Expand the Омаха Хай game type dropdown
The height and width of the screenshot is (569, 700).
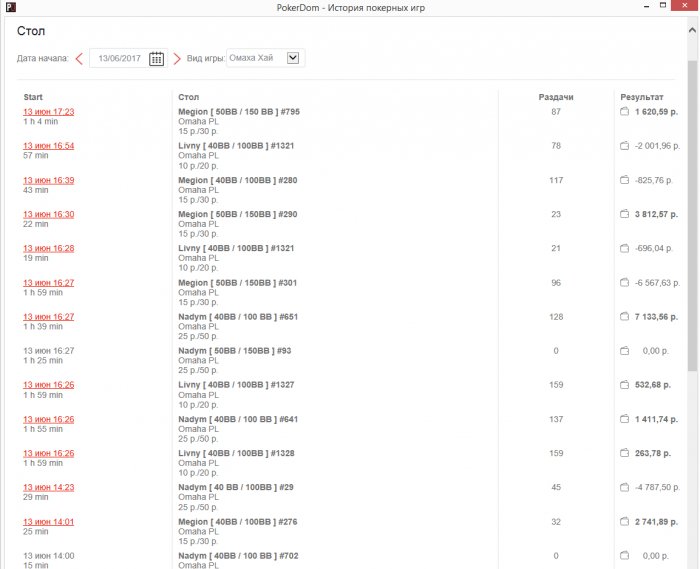(293, 58)
